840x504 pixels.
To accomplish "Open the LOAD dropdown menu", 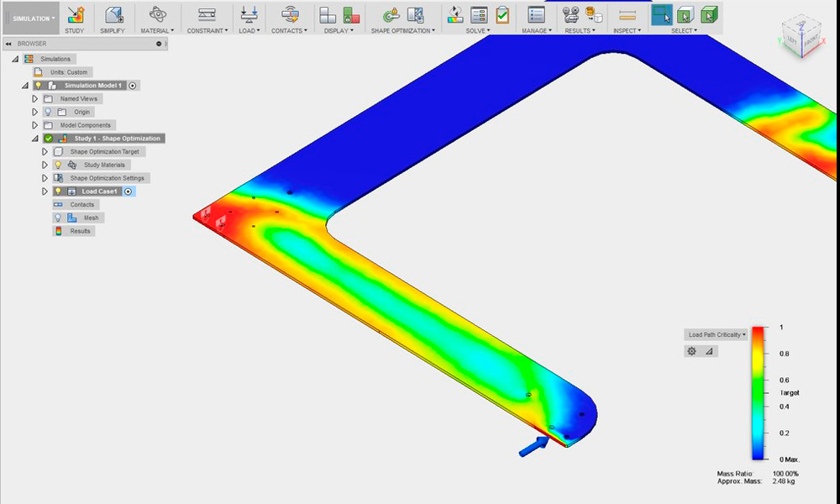I will (249, 30).
